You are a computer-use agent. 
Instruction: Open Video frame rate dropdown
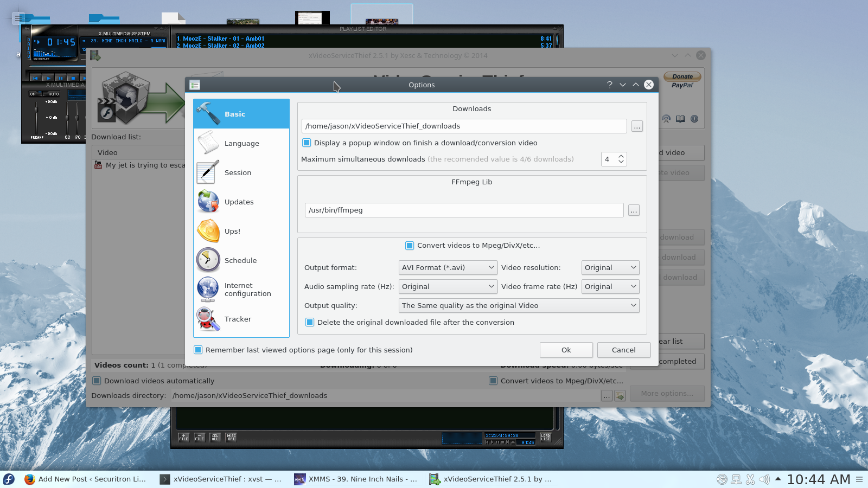(x=610, y=286)
